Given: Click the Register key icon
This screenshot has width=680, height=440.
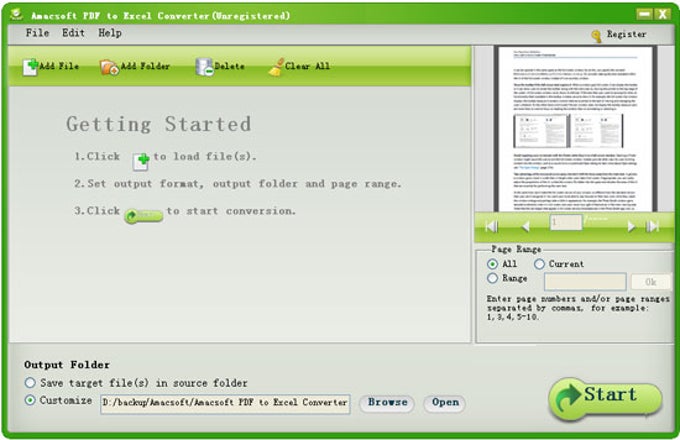Looking at the screenshot, I should point(597,36).
